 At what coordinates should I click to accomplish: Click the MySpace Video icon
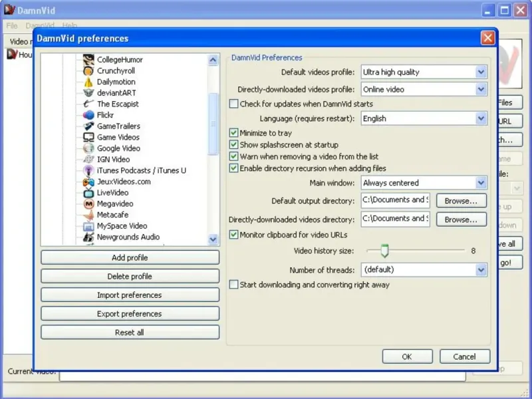point(88,226)
